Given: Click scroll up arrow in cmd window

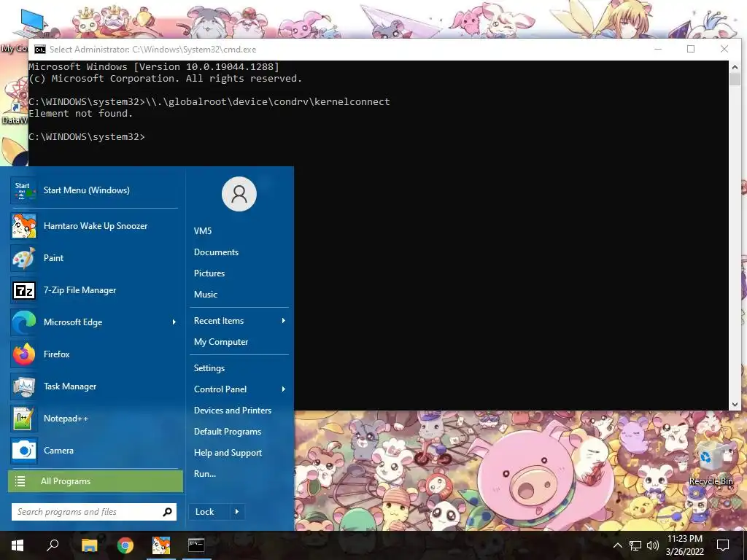Looking at the screenshot, I should [734, 67].
